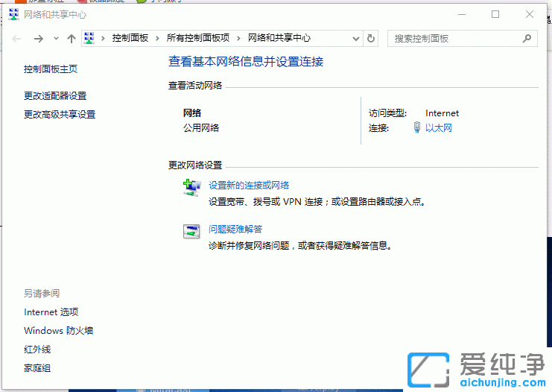Open Internet 选项 link
This screenshot has width=552, height=392.
[51, 312]
